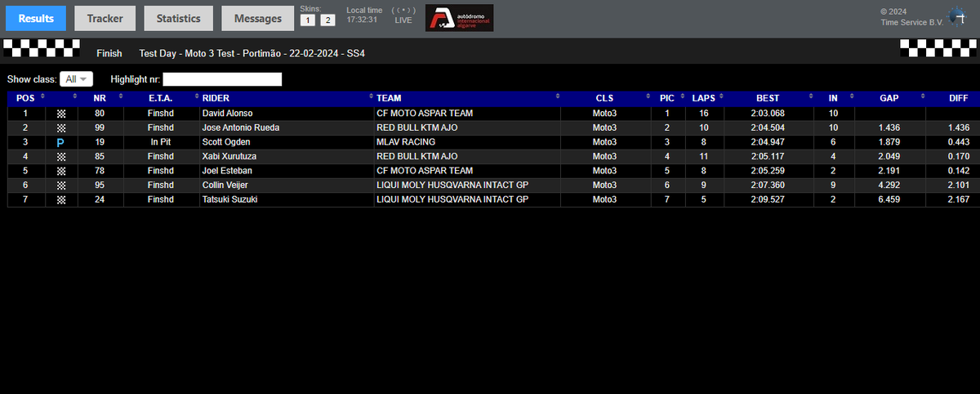This screenshot has height=394, width=980.
Task: Select rider Jose Antonio Rueda
Action: click(x=241, y=128)
